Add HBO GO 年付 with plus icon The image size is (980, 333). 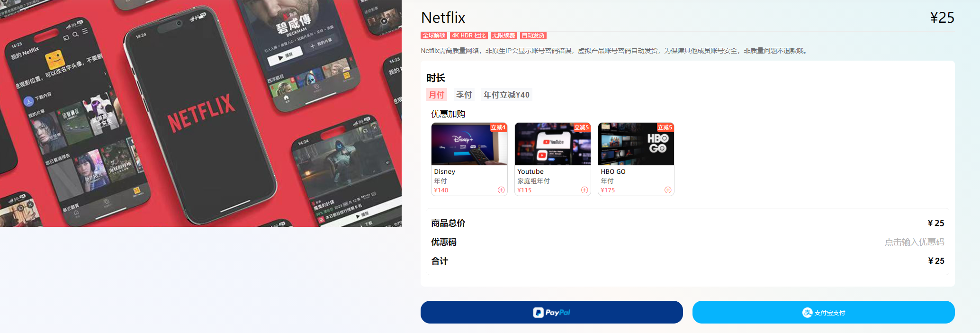pyautogui.click(x=668, y=190)
